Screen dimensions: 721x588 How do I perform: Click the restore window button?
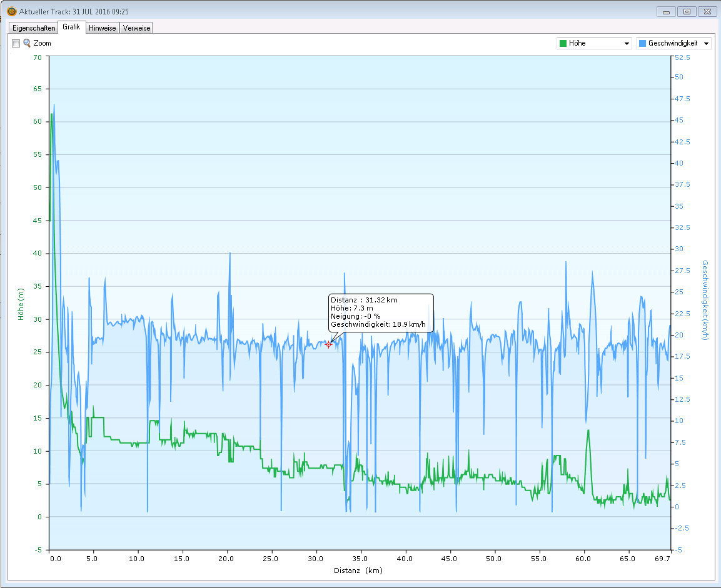687,12
